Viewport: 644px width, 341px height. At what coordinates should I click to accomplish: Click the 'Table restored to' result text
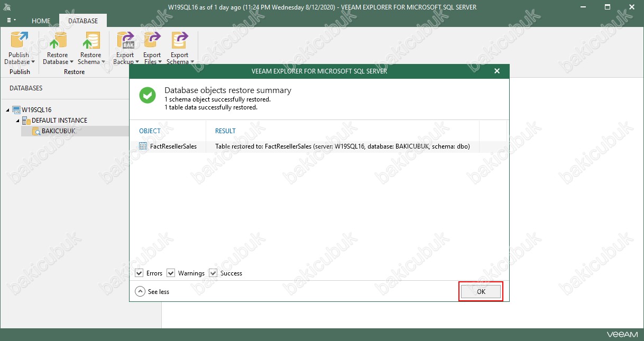343,146
